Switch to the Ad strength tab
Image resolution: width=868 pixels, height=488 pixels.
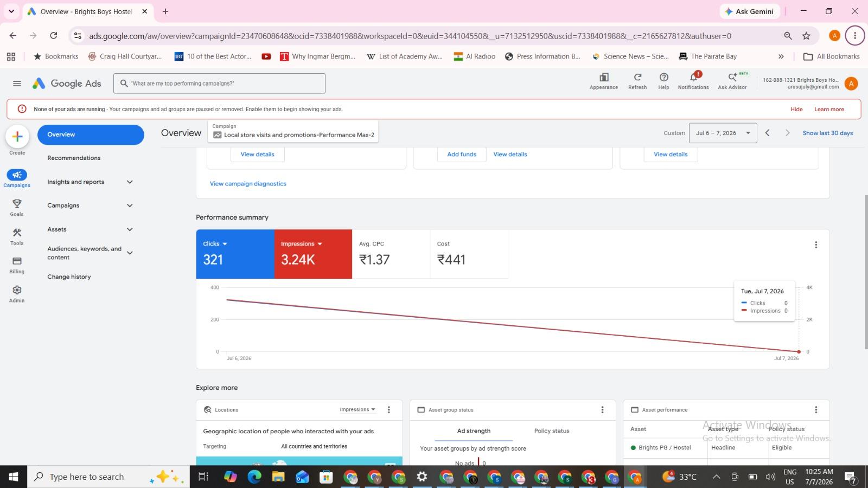474,431
